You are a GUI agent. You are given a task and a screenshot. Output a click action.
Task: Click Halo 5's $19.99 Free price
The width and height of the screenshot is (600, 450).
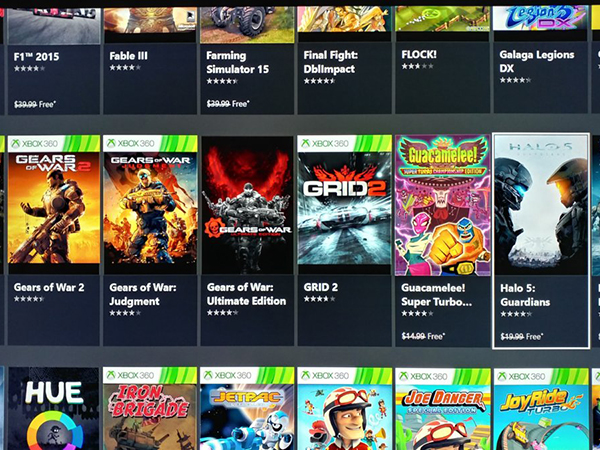tap(522, 337)
